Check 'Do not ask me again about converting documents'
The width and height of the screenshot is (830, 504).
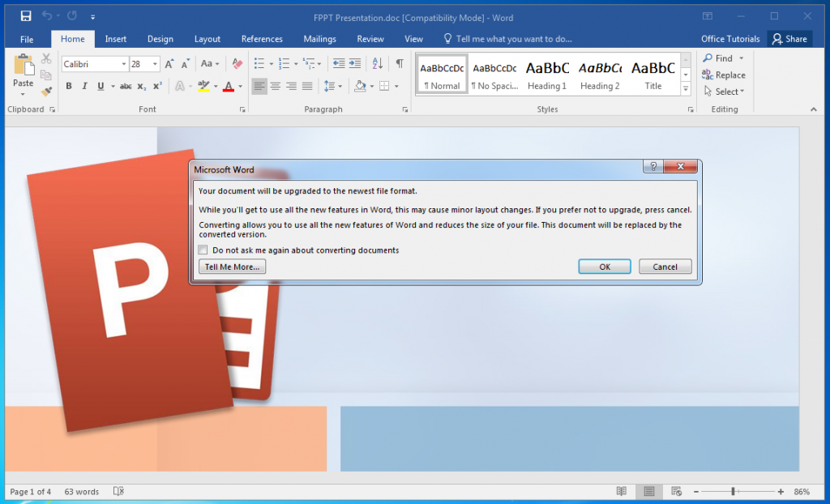click(203, 250)
